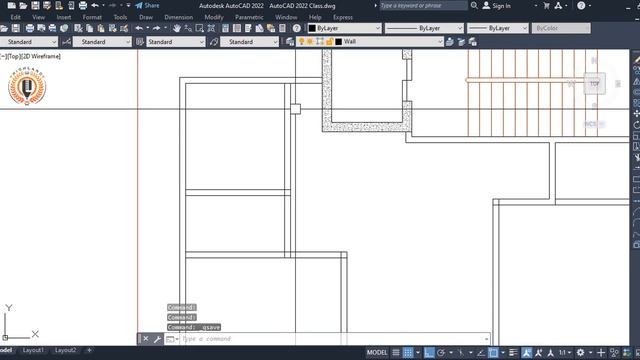640x360 pixels.
Task: Open the Format menu
Action: (92, 17)
